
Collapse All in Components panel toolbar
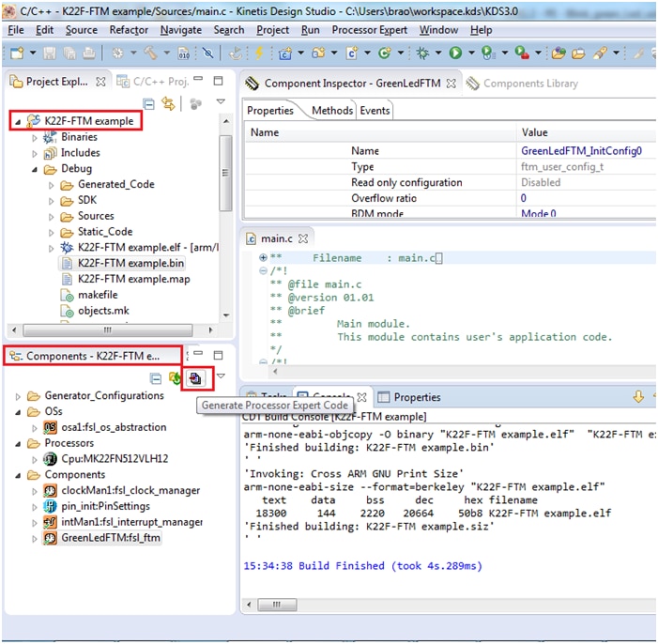point(156,378)
